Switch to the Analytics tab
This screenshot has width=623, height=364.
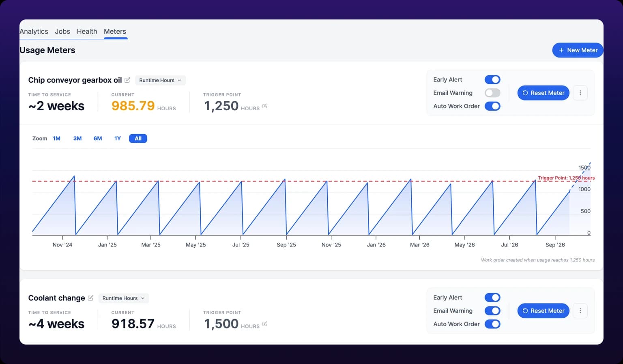click(34, 31)
